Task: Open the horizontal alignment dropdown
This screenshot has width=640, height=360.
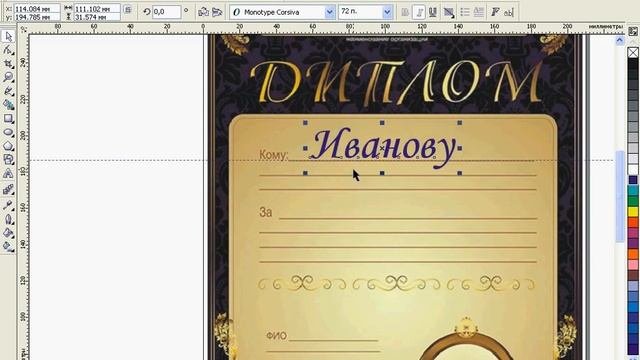Action: coord(449,12)
